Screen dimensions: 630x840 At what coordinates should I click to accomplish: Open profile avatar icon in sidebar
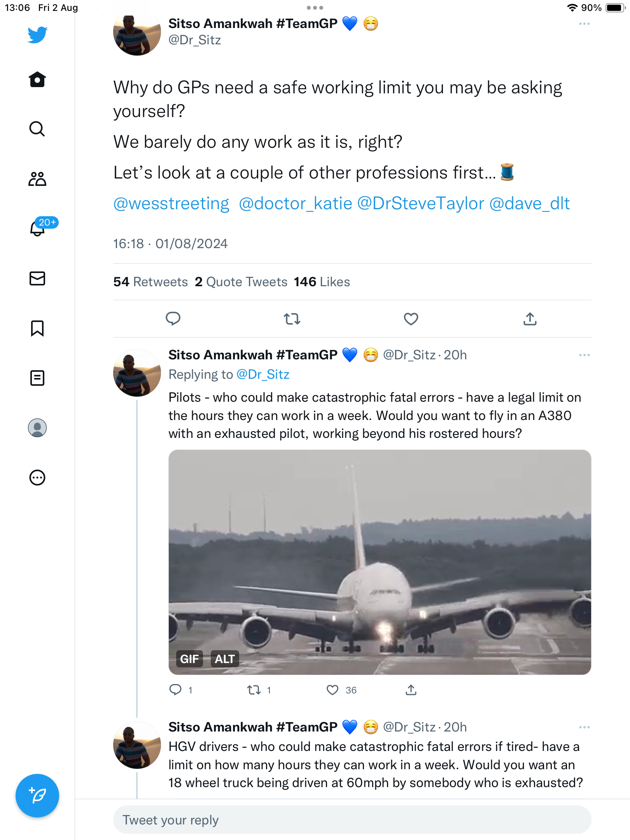(37, 428)
